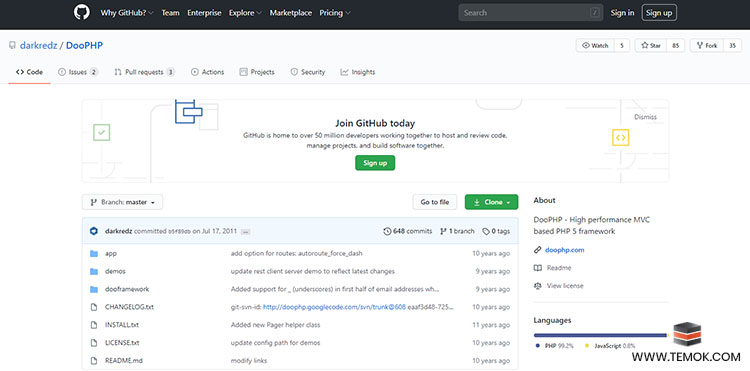Click the watchers count 5
The image size is (750, 371).
622,45
